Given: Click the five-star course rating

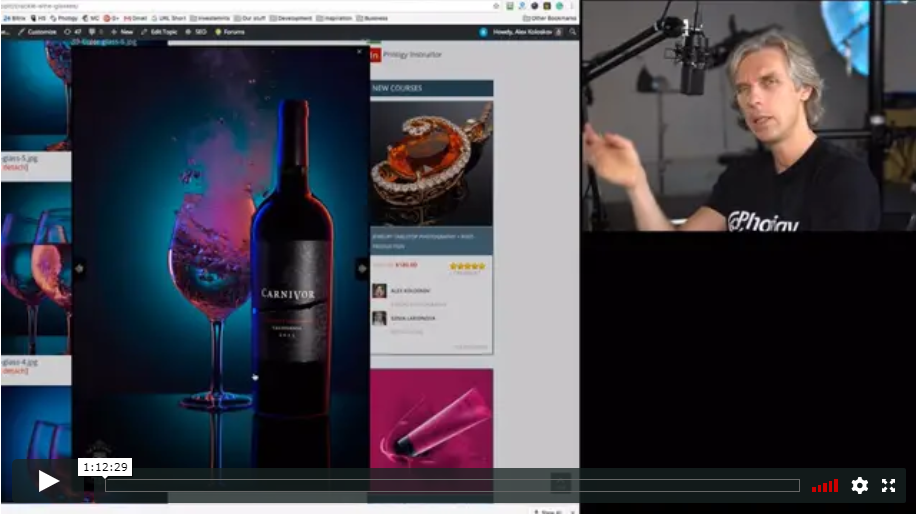Looking at the screenshot, I should [467, 266].
